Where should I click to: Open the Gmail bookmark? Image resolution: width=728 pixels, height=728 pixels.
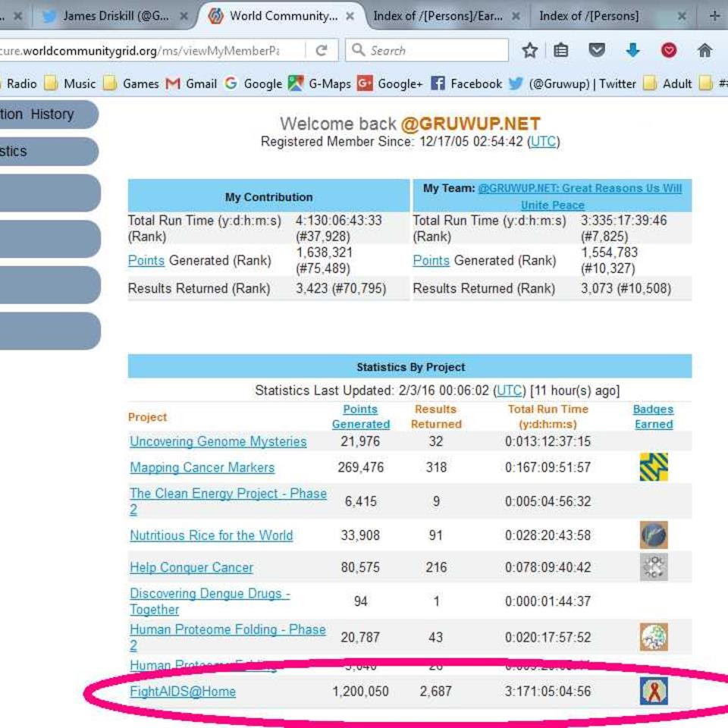point(191,83)
